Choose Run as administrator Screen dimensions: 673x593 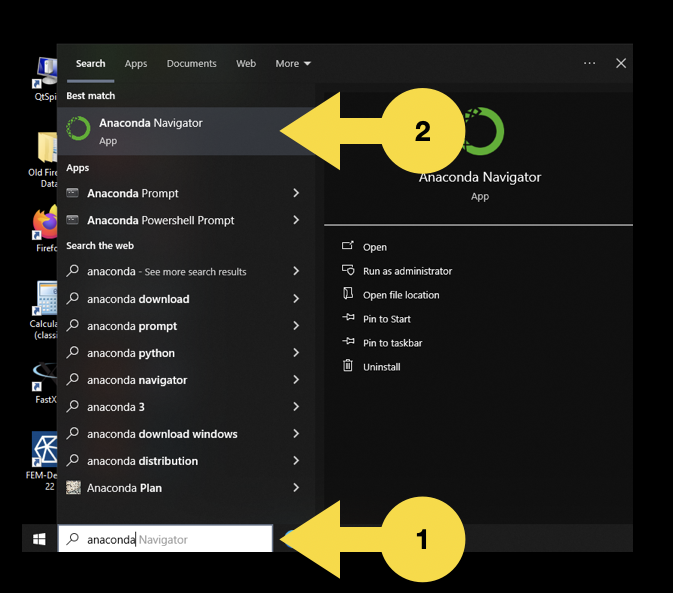pos(407,271)
